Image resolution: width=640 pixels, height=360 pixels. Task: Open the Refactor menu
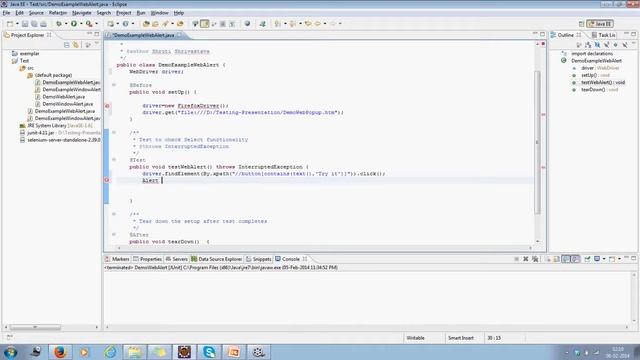[x=58, y=13]
